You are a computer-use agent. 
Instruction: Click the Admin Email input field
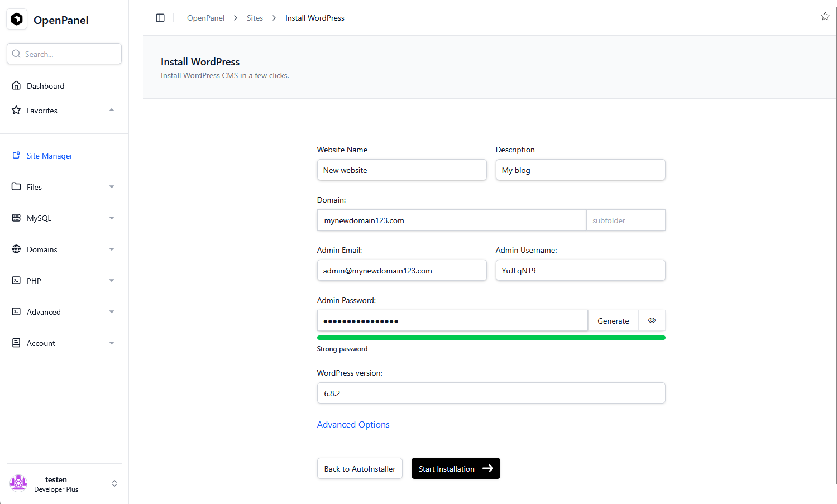coord(401,270)
